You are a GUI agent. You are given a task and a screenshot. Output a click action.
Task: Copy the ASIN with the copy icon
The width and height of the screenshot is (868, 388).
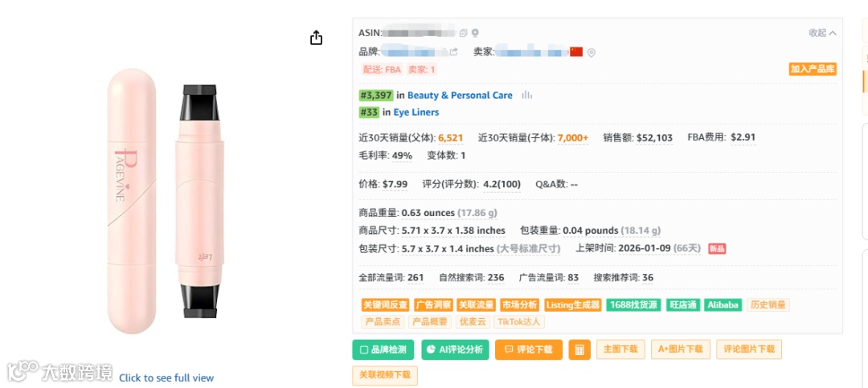click(464, 33)
